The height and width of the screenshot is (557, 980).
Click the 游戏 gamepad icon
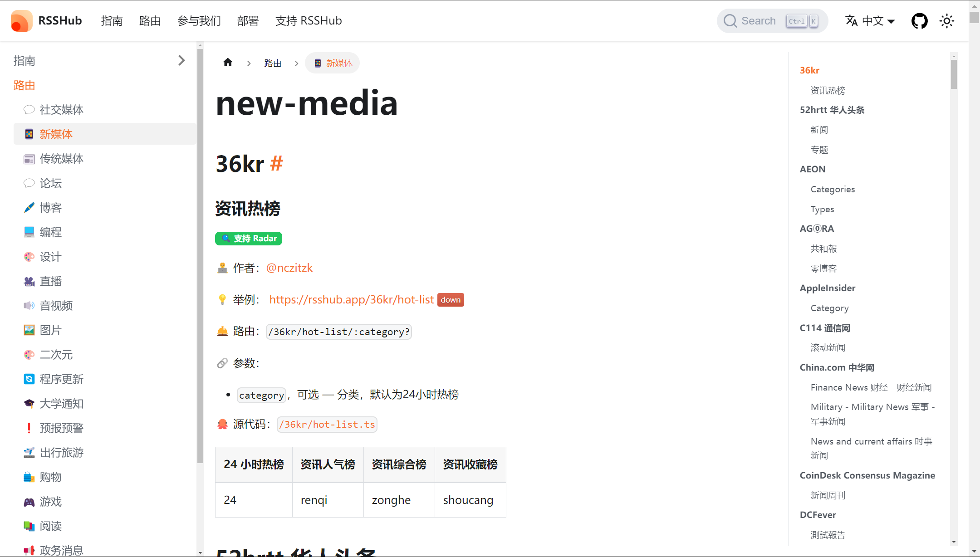point(29,502)
